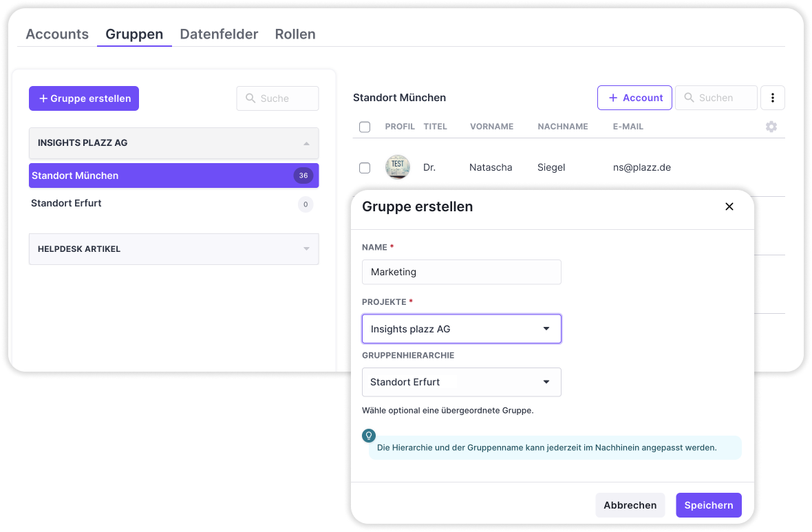Toggle the select-all checkbox in table header
Image resolution: width=812 pixels, height=532 pixels.
pyautogui.click(x=365, y=127)
